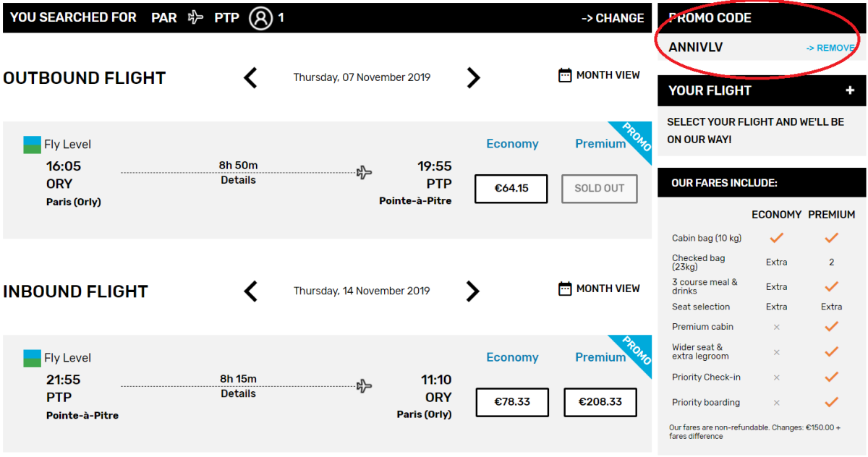Viewport: 868px width, 457px height.
Task: Click the inbound calendar Month View icon
Action: [x=566, y=289]
